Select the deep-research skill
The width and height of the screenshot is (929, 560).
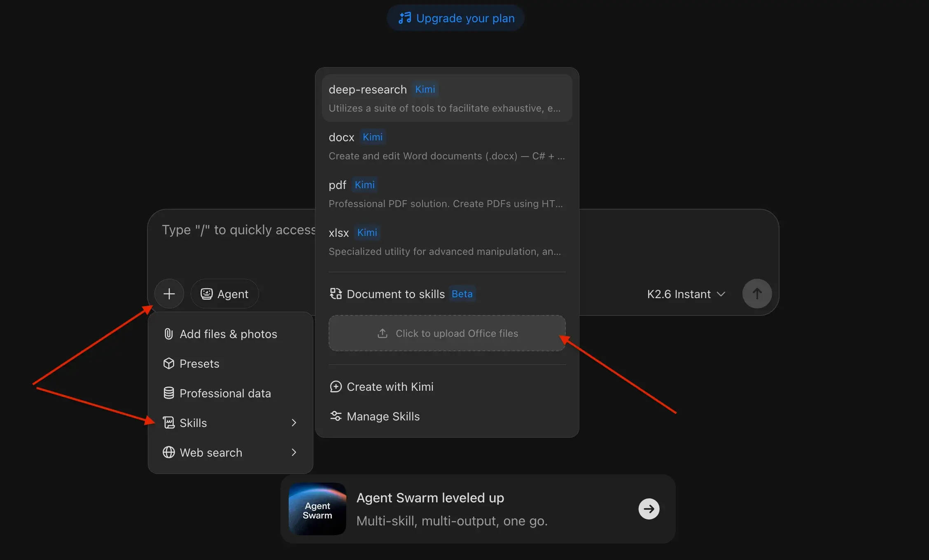[x=447, y=98]
